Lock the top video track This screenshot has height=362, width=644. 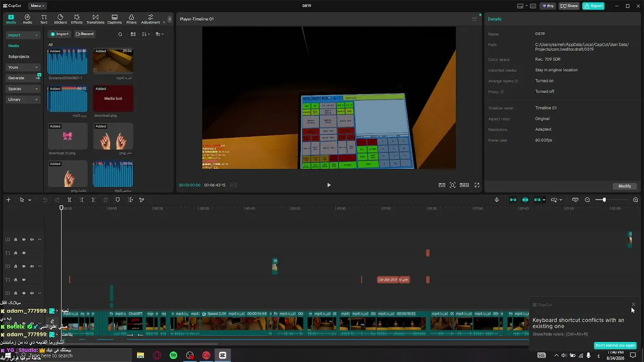click(16, 240)
